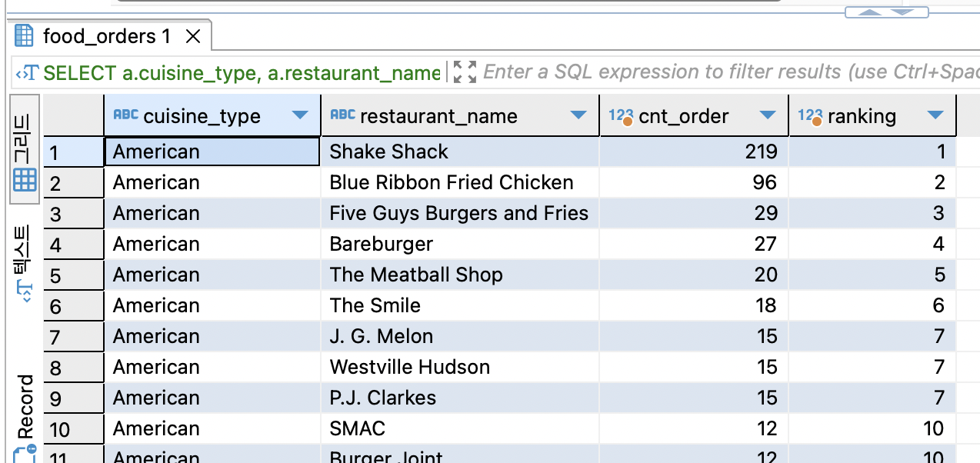Screen dimensions: 980x463
Task: Click American cell in Shake Shack row
Action: pos(212,152)
